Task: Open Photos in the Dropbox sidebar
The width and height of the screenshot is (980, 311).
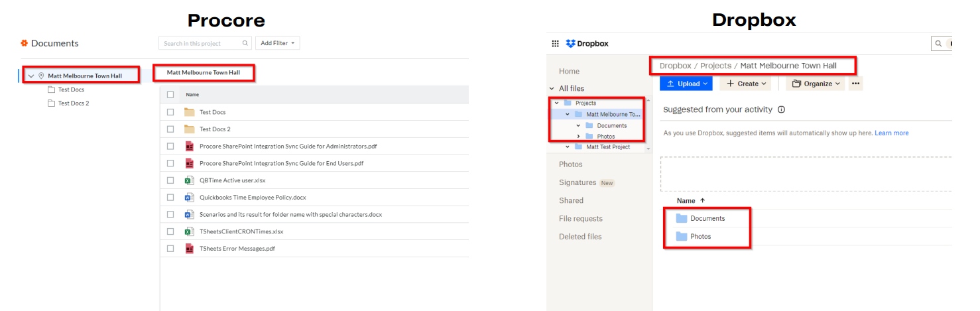Action: point(570,164)
